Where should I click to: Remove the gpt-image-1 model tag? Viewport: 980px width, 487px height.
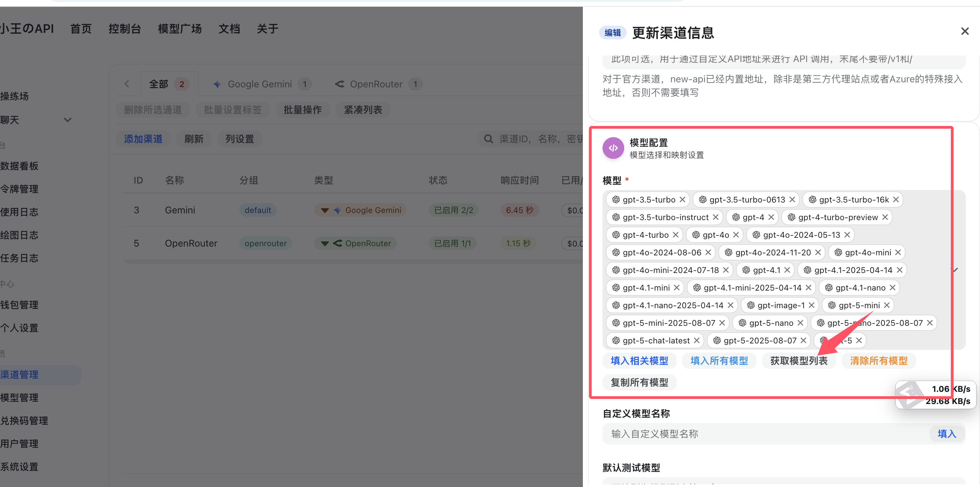point(812,305)
